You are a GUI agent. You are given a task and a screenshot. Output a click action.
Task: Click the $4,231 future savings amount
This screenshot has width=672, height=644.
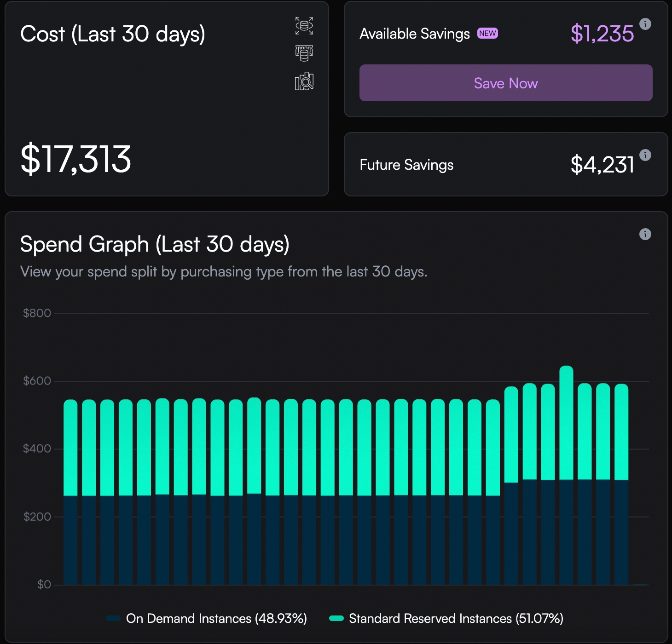click(602, 165)
